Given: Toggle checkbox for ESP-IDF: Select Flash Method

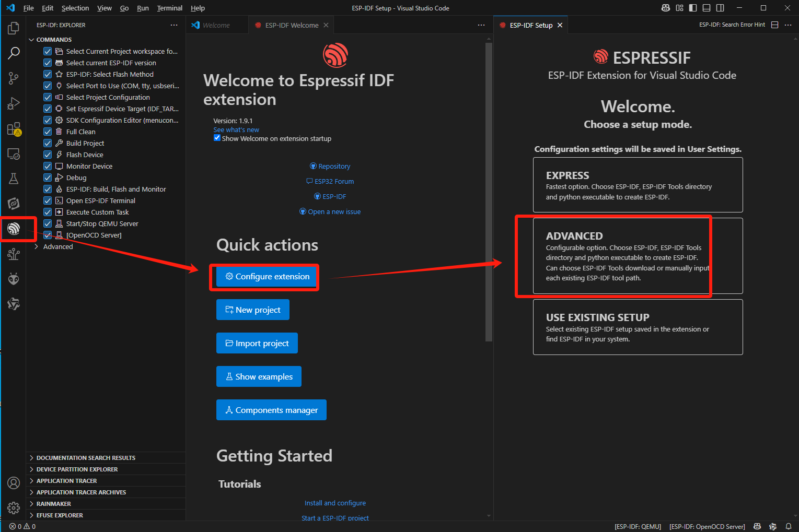Looking at the screenshot, I should 48,74.
